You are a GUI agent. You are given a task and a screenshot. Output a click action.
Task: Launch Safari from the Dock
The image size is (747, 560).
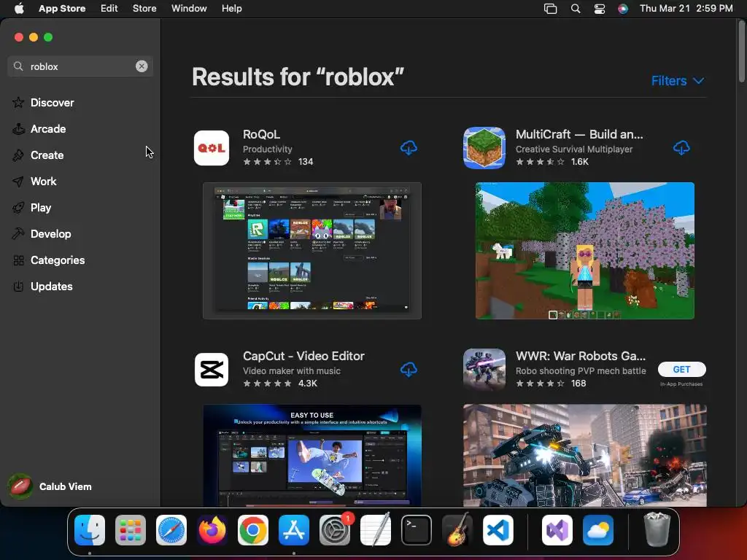[x=171, y=530]
